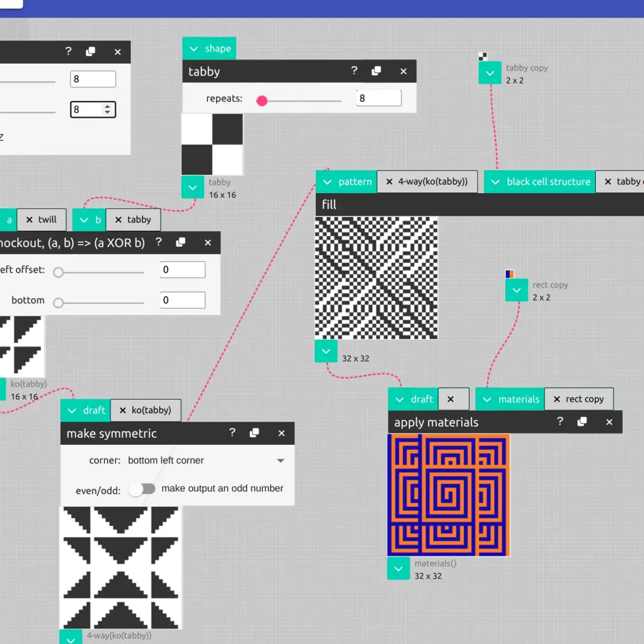Expand the shape inlet above tabby
The width and height of the screenshot is (644, 644).
tap(209, 48)
